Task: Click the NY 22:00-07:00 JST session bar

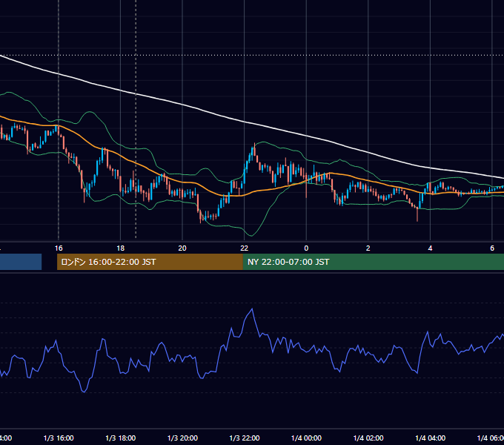Action: [x=373, y=262]
